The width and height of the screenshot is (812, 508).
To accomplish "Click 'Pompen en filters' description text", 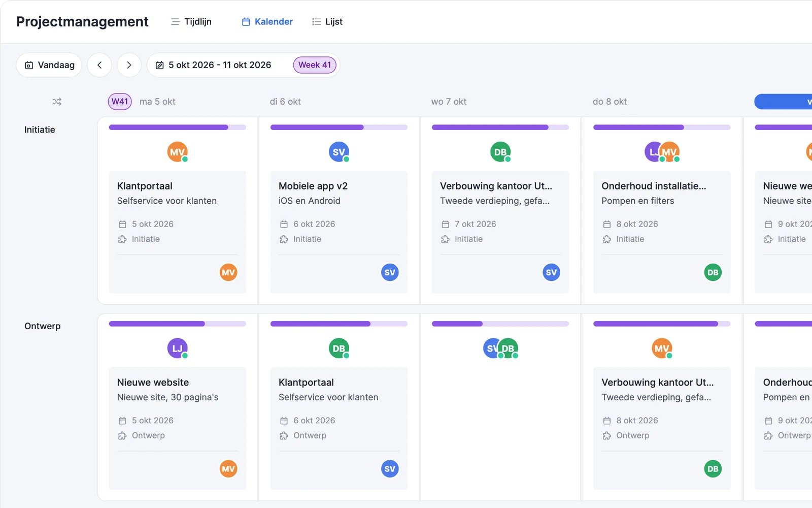I will [638, 201].
